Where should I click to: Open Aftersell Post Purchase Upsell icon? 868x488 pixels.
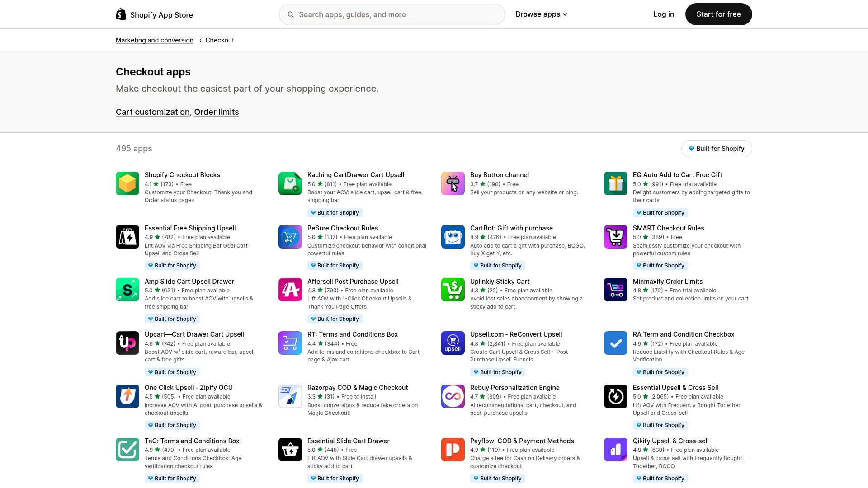pyautogui.click(x=290, y=290)
